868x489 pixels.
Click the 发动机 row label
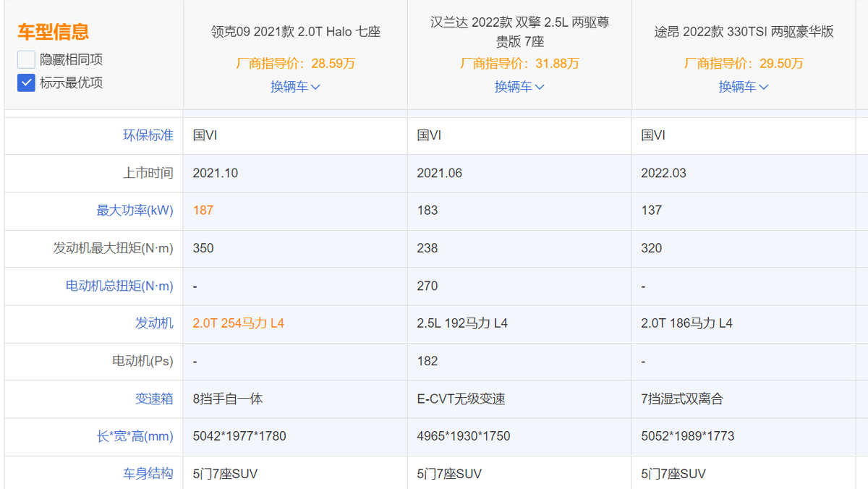154,323
